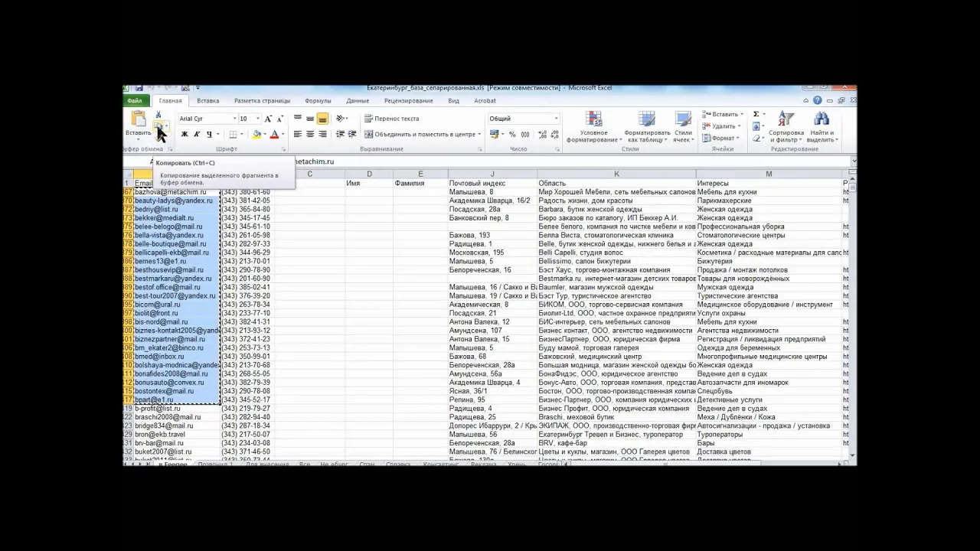This screenshot has height=551, width=980.
Task: Toggle Underline (Ч) formatting
Action: point(209,135)
